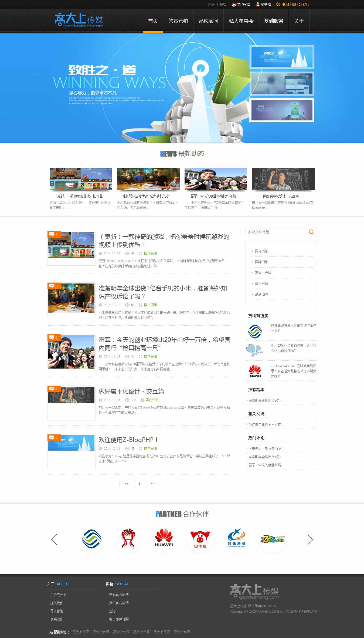Screen dimensions: 364x638
Task: Open the Huawei partner logo
Action: (x=164, y=539)
